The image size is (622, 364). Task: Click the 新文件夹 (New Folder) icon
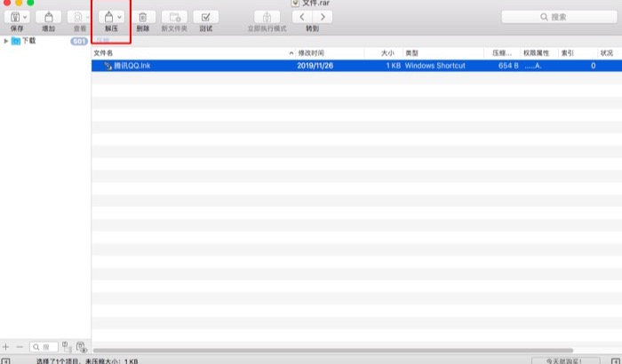pos(174,17)
